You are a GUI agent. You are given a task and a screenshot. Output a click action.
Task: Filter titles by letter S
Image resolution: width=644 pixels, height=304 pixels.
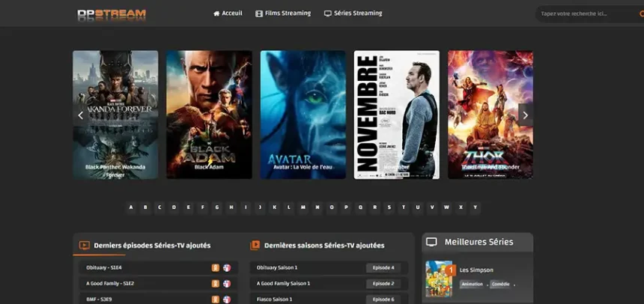pos(389,207)
